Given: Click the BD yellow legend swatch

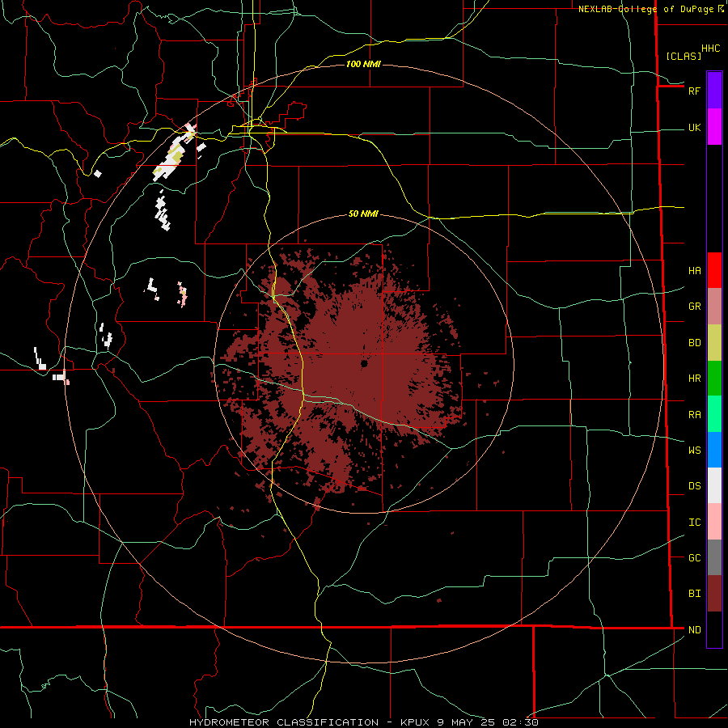Looking at the screenshot, I should [714, 343].
